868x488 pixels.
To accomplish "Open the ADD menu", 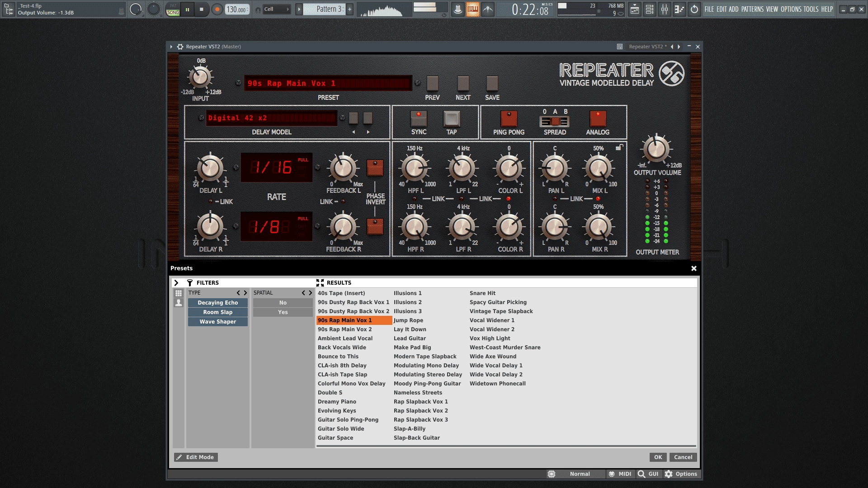I will tap(733, 9).
